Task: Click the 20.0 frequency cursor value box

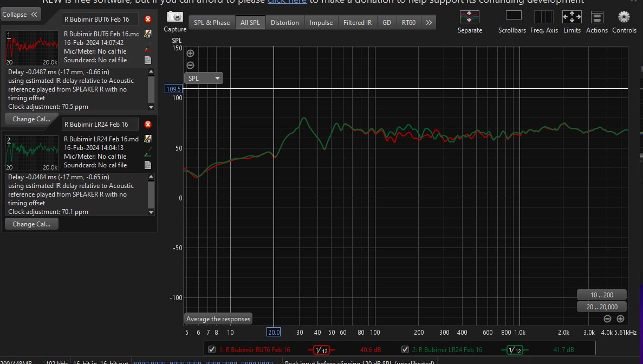Action: [274, 332]
